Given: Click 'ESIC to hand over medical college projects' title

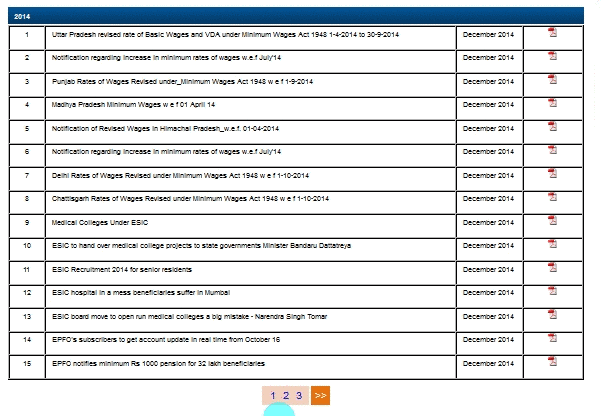Looking at the screenshot, I should (x=201, y=246).
